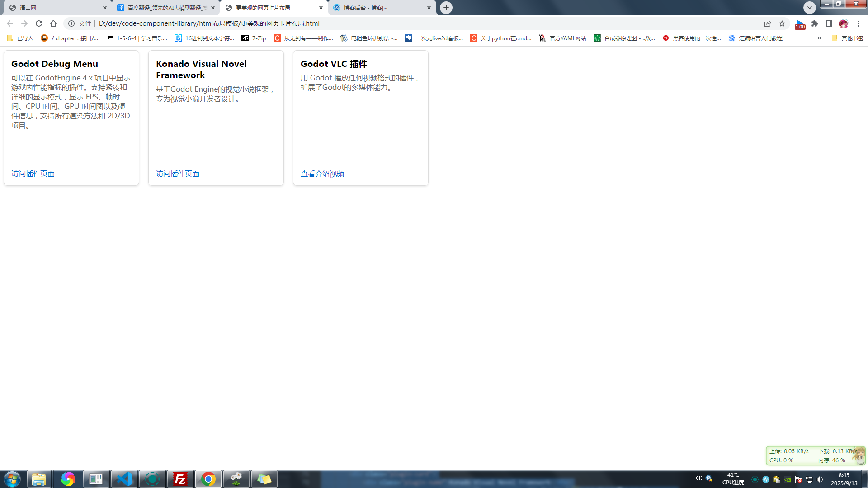Open Visual Studio Code from taskbar

click(x=124, y=479)
